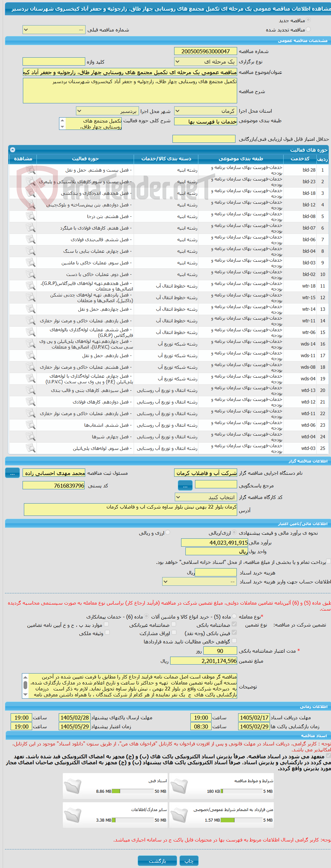
Task: Open view icon for row wtd-12
Action: pos(31,402)
